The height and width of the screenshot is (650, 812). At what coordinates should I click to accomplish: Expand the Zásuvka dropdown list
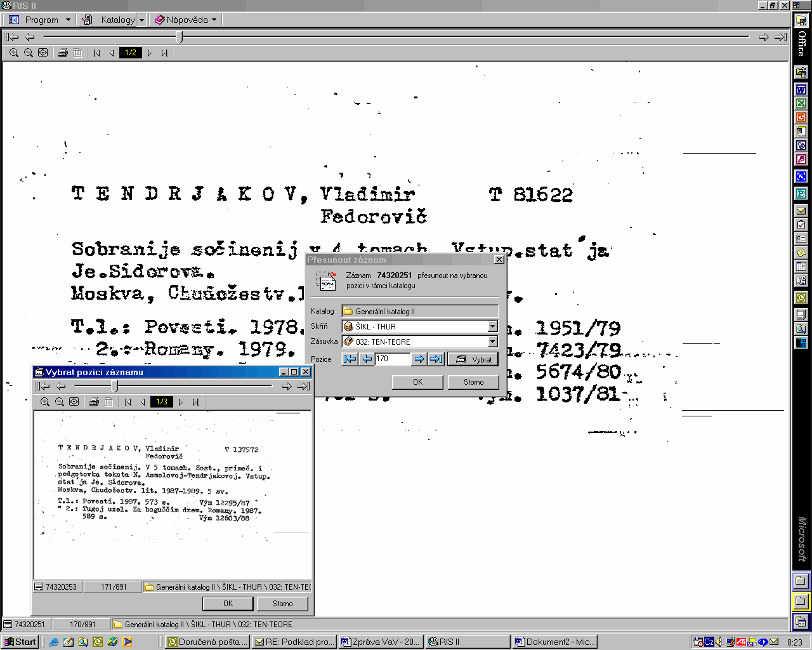coord(492,342)
